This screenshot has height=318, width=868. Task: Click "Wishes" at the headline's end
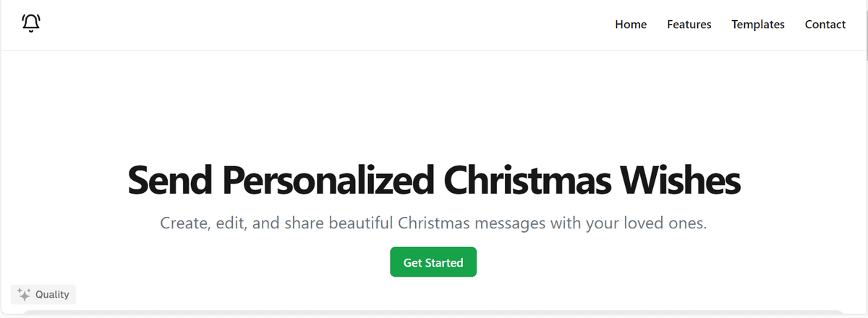point(678,181)
